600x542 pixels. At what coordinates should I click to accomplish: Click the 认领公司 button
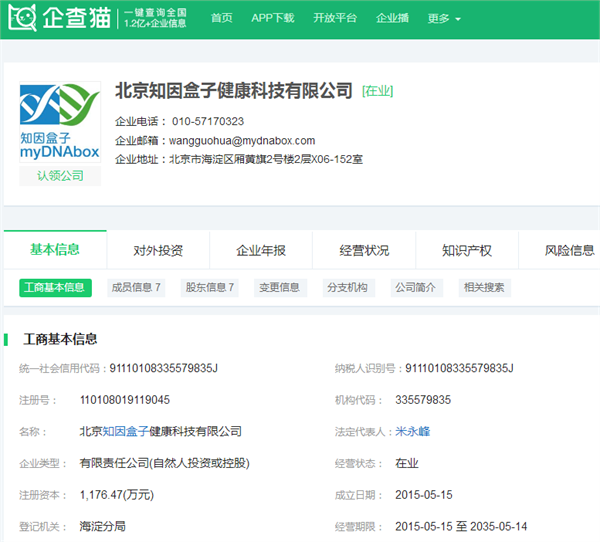(x=60, y=176)
